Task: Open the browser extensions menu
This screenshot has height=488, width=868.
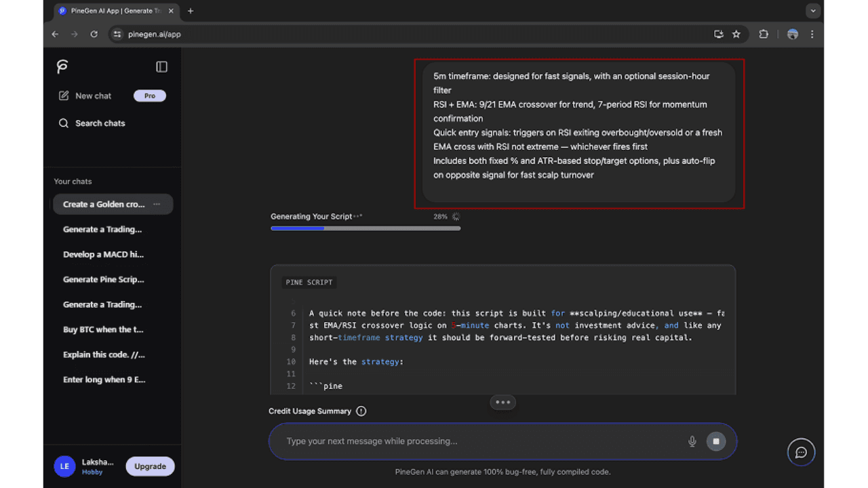Action: 764,34
